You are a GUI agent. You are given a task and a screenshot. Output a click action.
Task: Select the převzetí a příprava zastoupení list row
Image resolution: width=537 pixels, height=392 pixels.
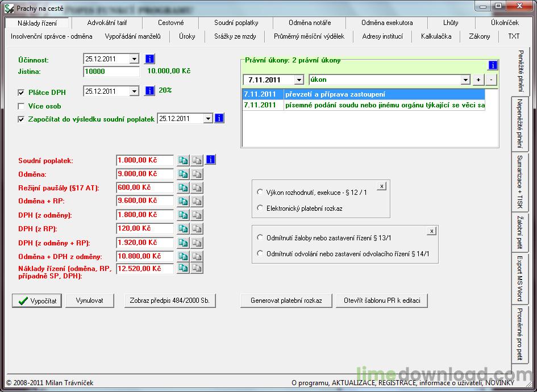(384, 94)
